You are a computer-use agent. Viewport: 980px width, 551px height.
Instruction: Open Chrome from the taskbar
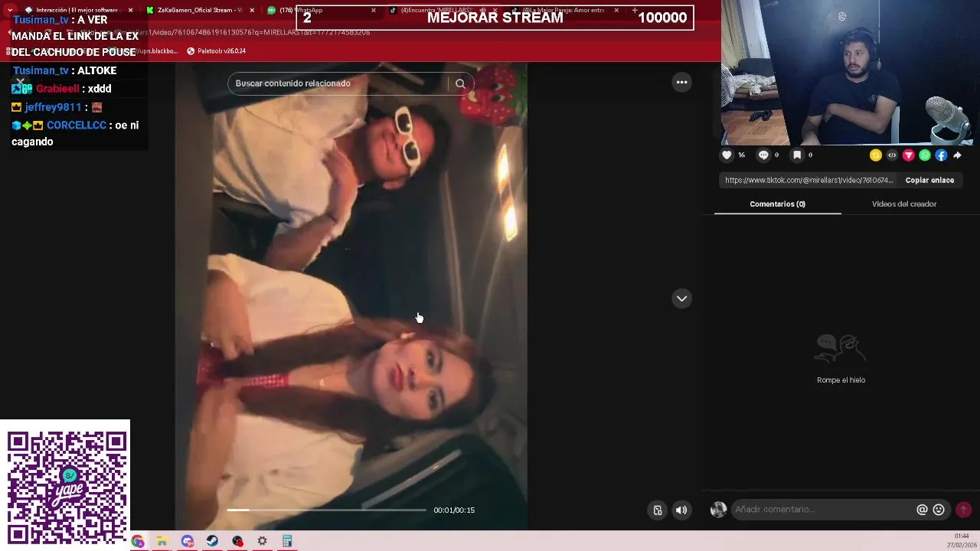[x=138, y=541]
